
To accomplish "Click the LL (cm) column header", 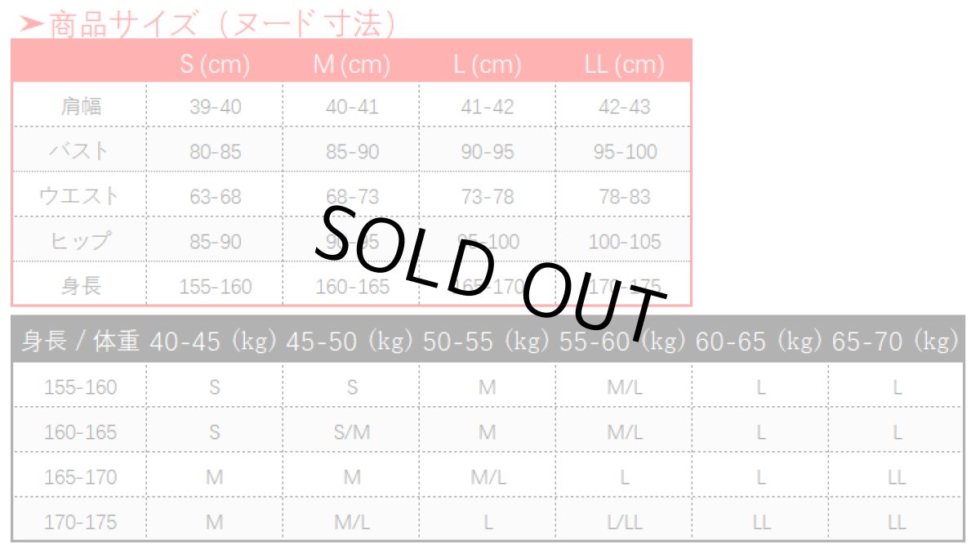I will click(625, 65).
